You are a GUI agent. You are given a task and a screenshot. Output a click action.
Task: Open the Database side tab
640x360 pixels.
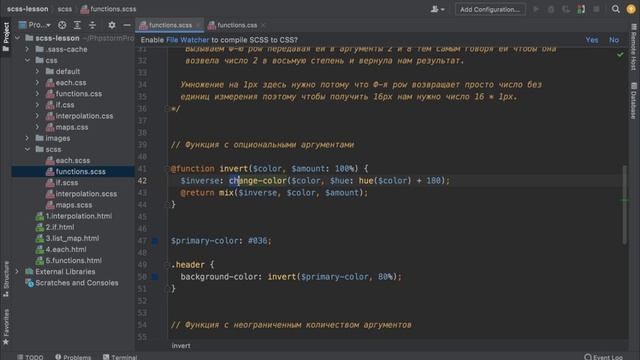[634, 100]
